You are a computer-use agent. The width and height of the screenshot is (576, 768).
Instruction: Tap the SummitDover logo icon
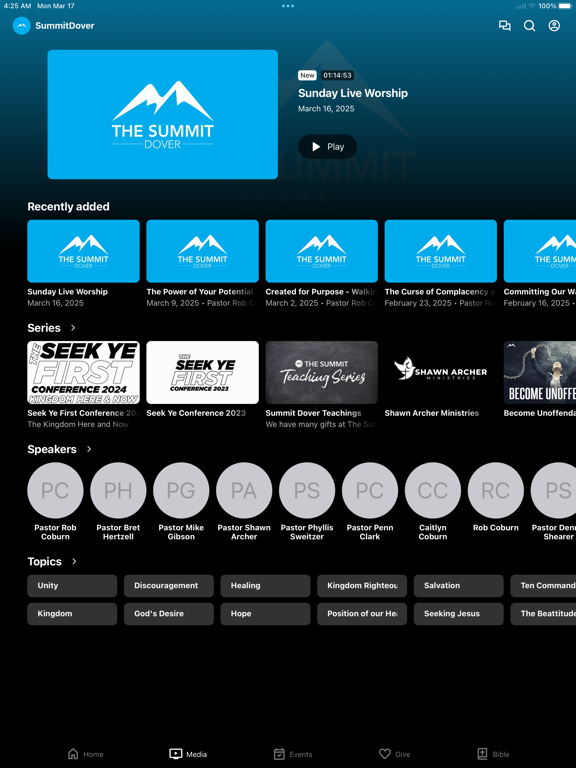[22, 25]
